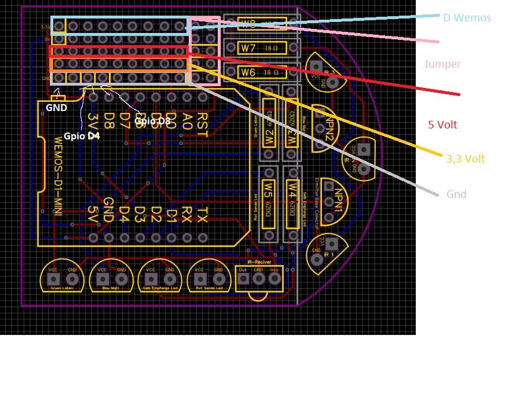This screenshot has height=420, width=520.
Task: Click the 3,3 Volt legend text
Action: [466, 159]
